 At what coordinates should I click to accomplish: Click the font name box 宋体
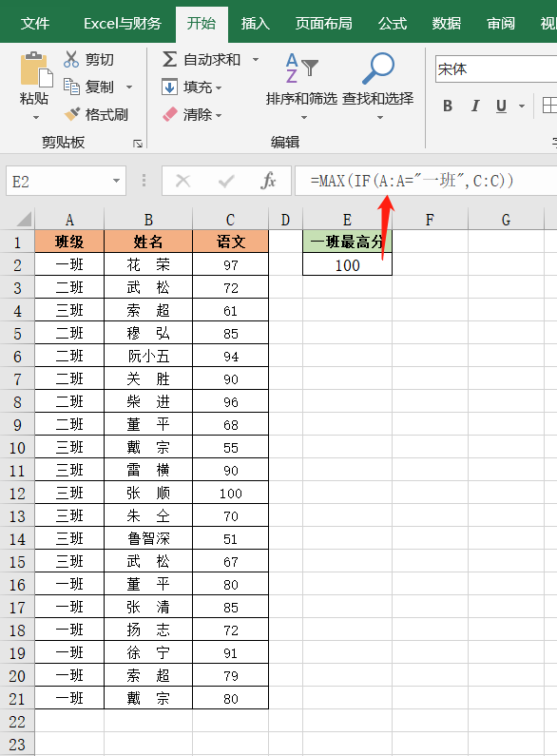tap(496, 69)
